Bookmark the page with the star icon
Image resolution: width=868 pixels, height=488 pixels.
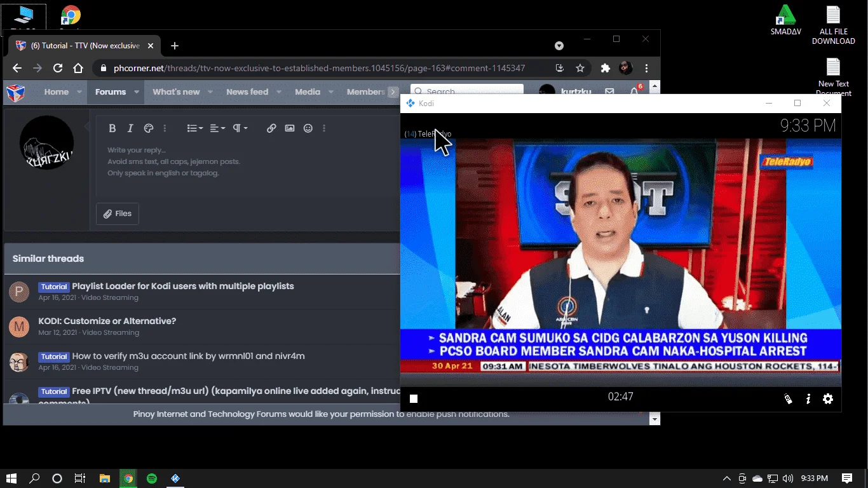(x=580, y=68)
